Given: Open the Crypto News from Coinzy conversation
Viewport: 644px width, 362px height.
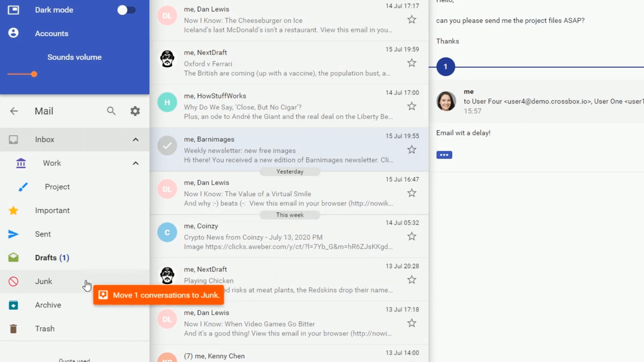Looking at the screenshot, I should coord(289,236).
